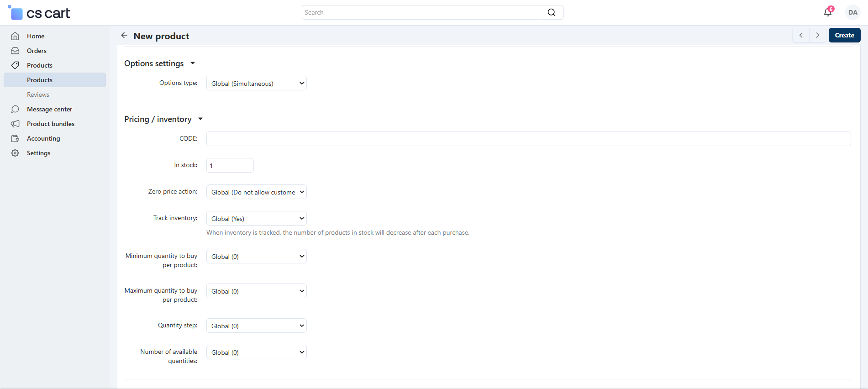Go to previous product with left chevron

[801, 35]
